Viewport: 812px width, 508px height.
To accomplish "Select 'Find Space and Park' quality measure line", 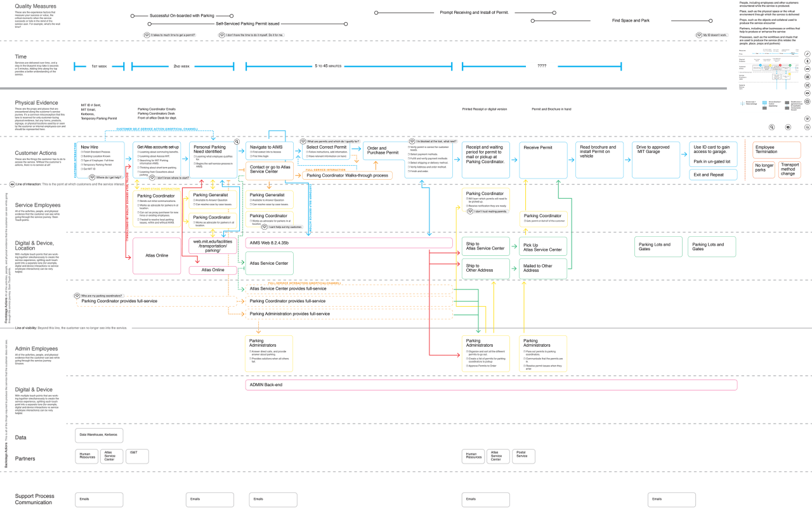I will click(630, 20).
